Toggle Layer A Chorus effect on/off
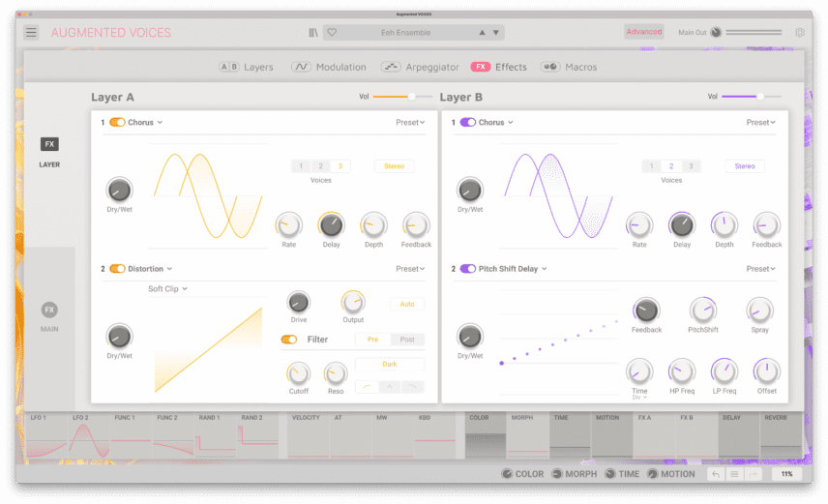This screenshot has width=828, height=504. 117,122
